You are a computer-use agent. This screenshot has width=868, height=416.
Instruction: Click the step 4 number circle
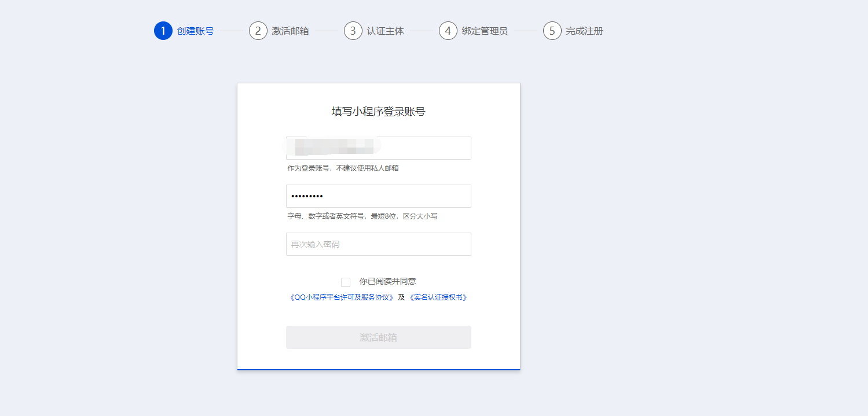pyautogui.click(x=448, y=31)
